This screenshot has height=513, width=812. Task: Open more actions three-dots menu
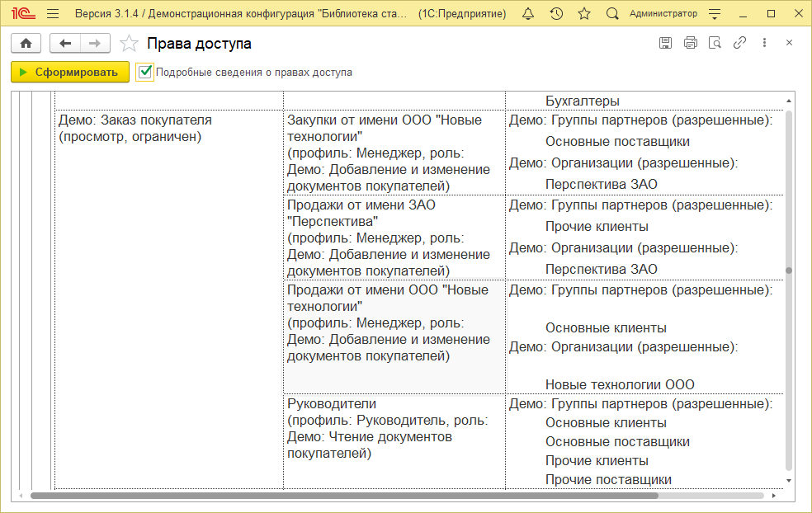[x=764, y=43]
